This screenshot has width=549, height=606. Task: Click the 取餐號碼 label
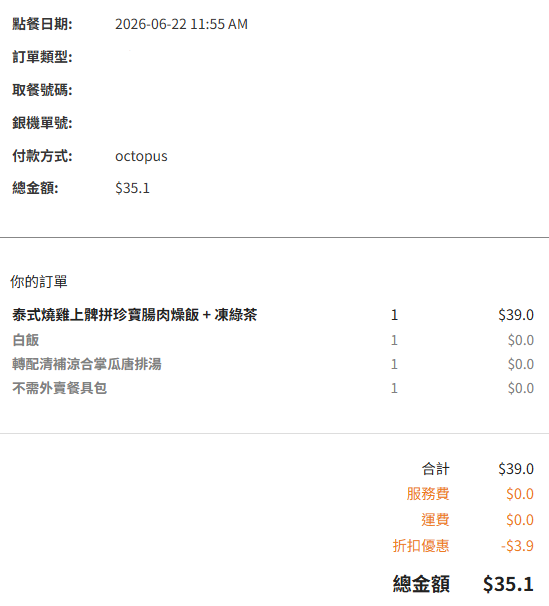(42, 90)
